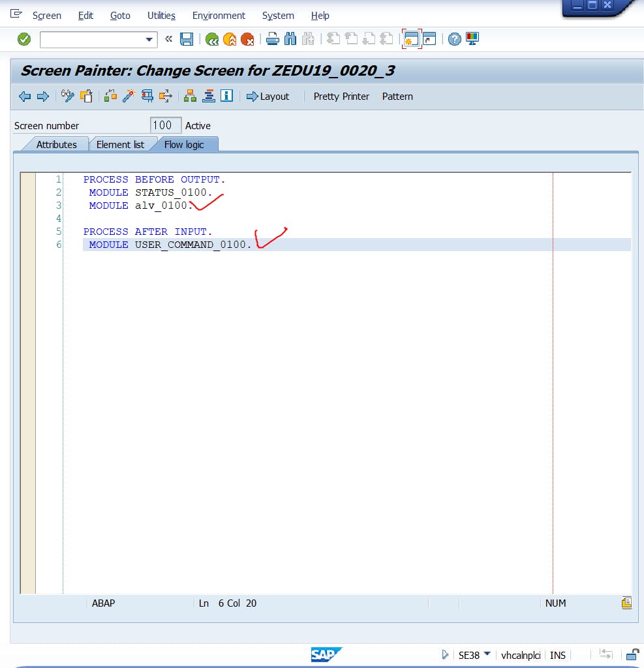Click the line 'PROCESS AFTER INPUT.'
This screenshot has height=668, width=644.
(147, 232)
